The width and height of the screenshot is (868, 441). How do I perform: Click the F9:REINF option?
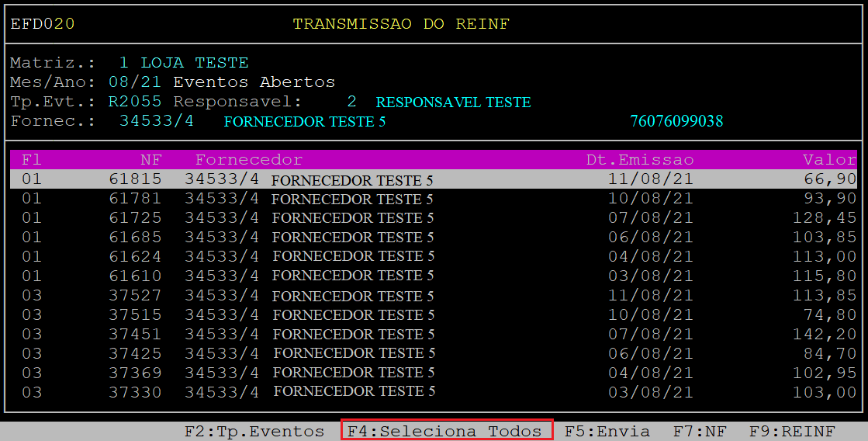click(x=792, y=431)
